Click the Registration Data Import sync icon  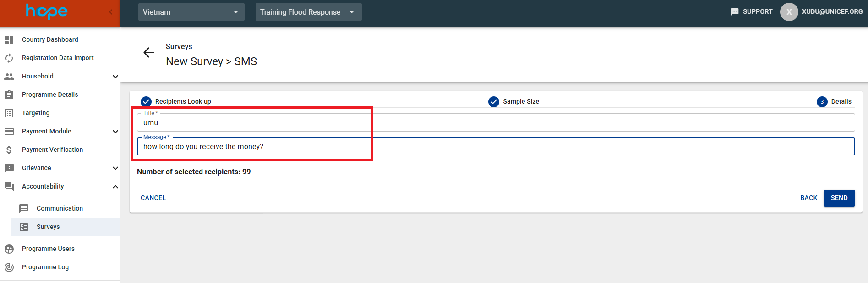click(9, 58)
